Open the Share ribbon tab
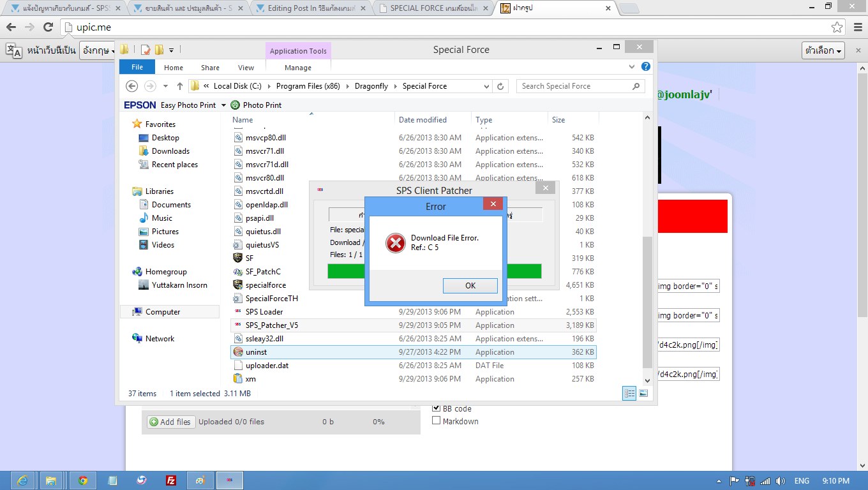The width and height of the screenshot is (868, 490). [210, 68]
